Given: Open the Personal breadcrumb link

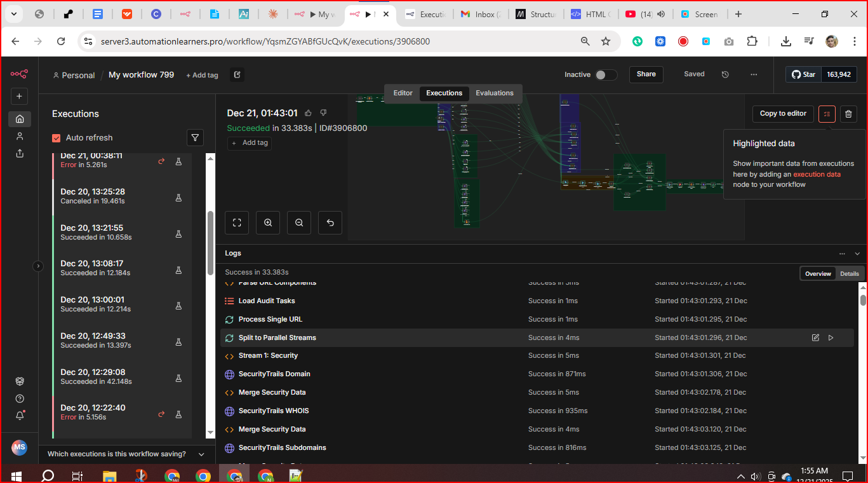Looking at the screenshot, I should point(74,75).
